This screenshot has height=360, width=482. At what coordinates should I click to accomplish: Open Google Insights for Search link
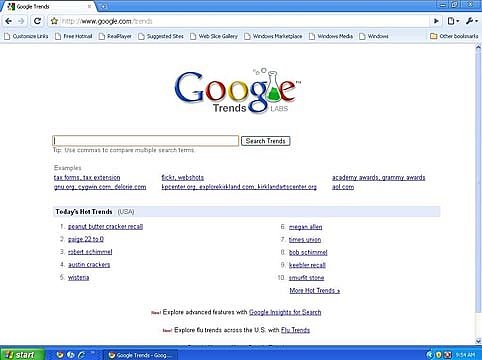point(285,312)
